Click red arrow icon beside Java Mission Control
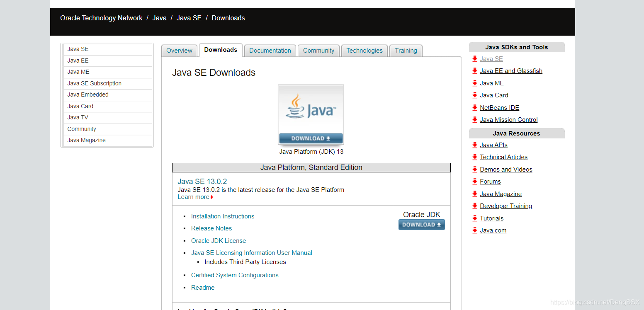Screen dimensions: 644x310 (x=475, y=120)
